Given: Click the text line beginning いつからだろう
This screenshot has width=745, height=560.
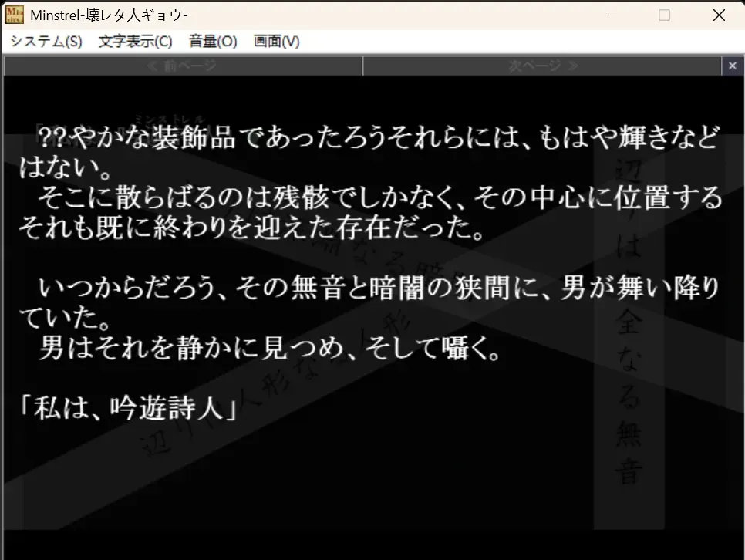Looking at the screenshot, I should point(379,288).
